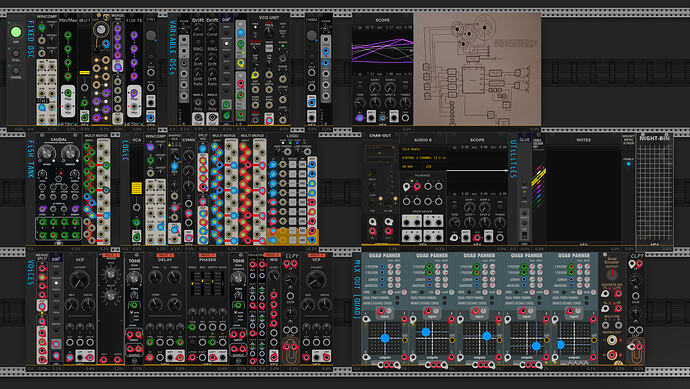Click inside the NOTES text area
690x389 pixels.
point(584,194)
